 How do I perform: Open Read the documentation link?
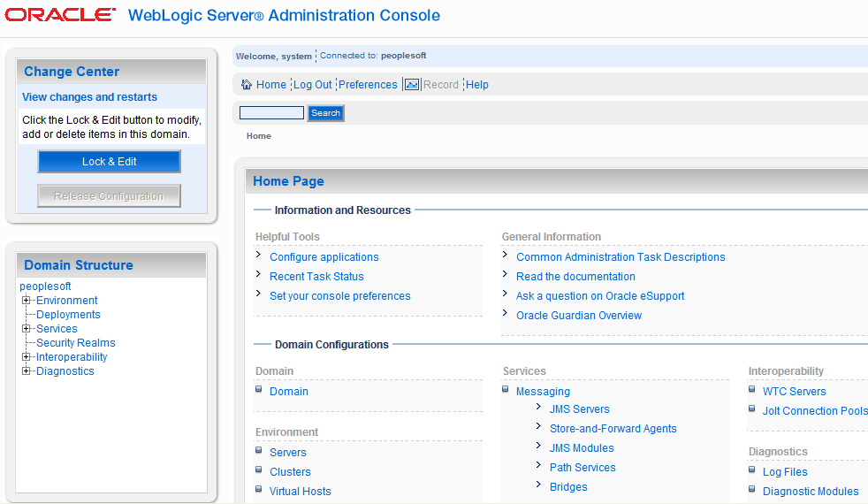[x=575, y=277]
